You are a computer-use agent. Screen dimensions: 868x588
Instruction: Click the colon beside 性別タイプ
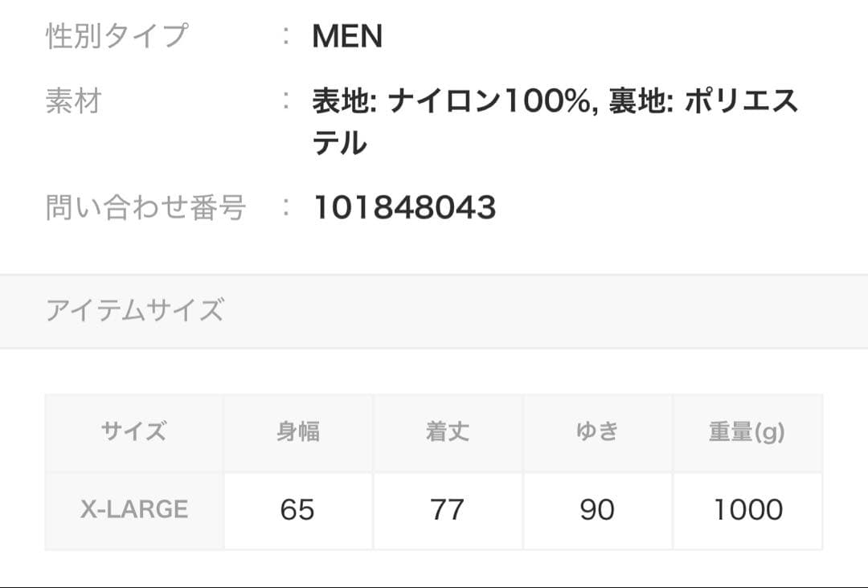point(286,37)
